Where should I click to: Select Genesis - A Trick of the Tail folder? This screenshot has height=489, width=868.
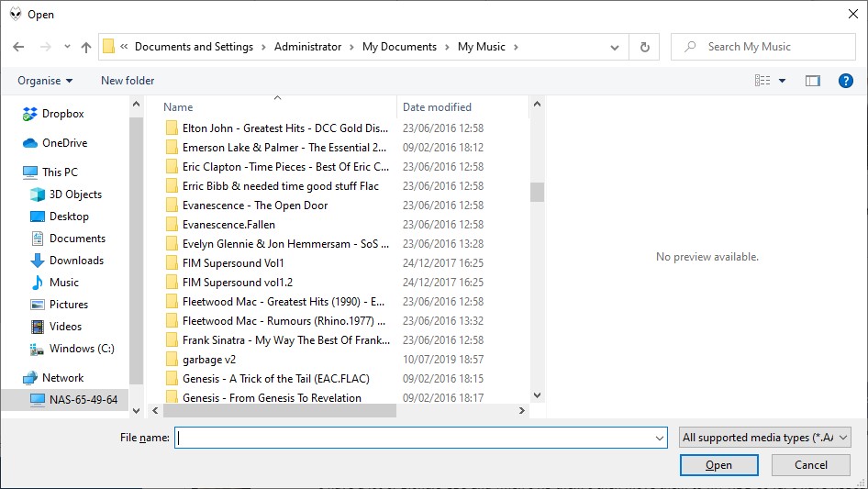point(268,379)
